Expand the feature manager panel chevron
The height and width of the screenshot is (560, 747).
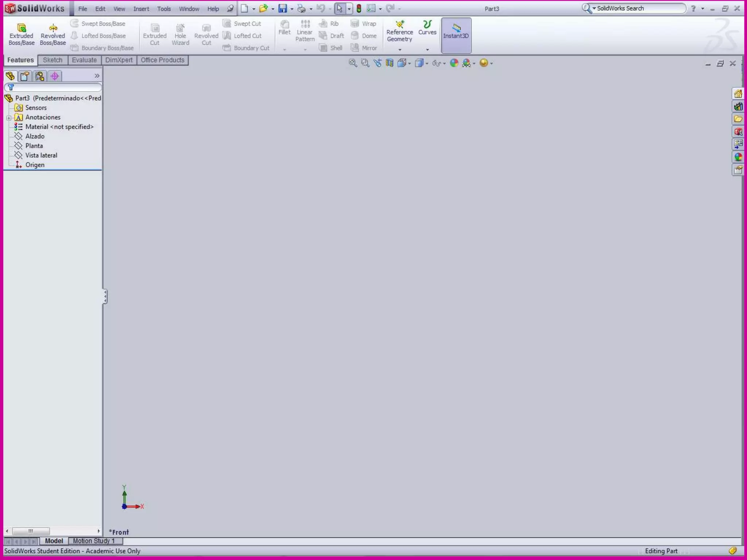coord(97,76)
